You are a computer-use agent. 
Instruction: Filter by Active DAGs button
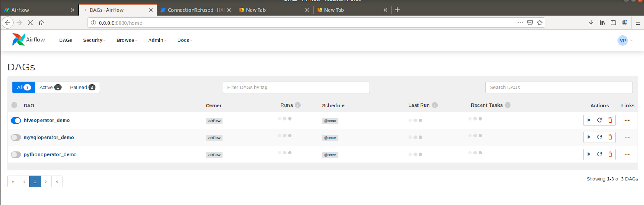click(x=50, y=88)
